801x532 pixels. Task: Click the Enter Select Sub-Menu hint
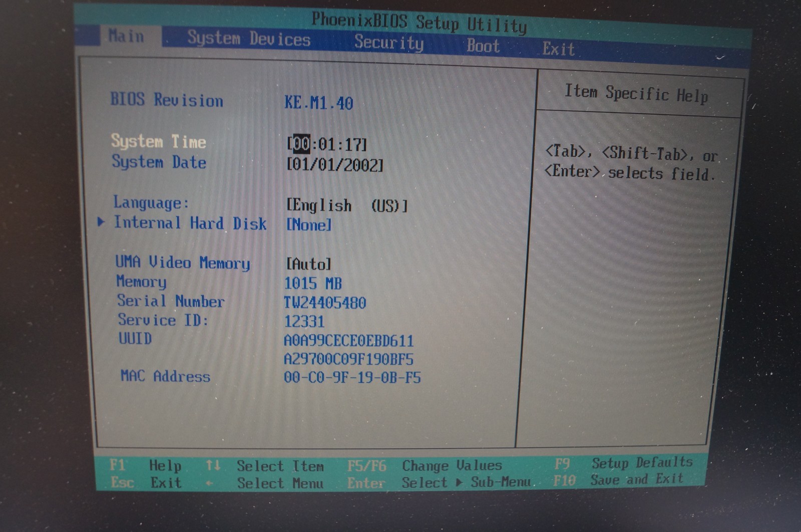coord(439,483)
